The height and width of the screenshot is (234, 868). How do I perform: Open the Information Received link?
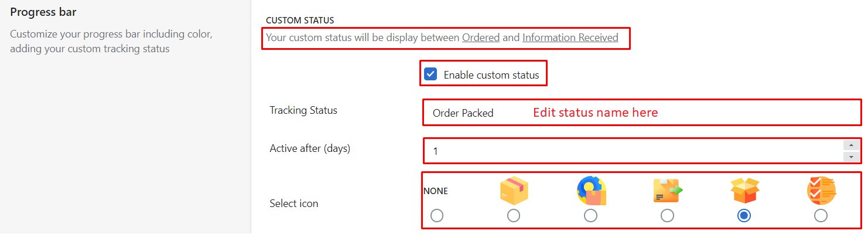(570, 38)
